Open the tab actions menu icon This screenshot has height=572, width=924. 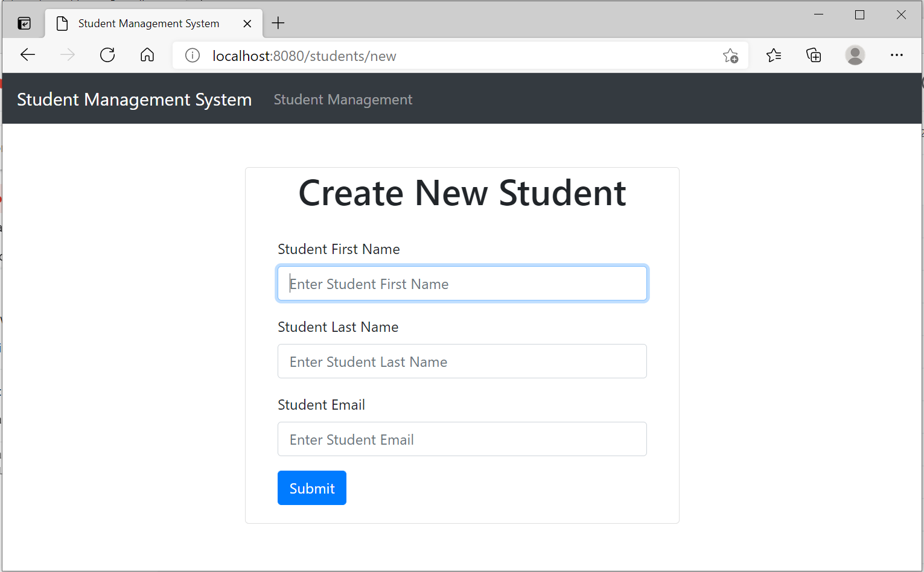pyautogui.click(x=24, y=24)
